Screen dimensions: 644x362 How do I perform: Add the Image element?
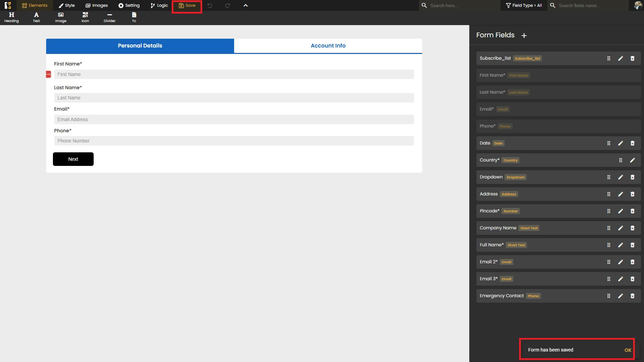pyautogui.click(x=61, y=17)
